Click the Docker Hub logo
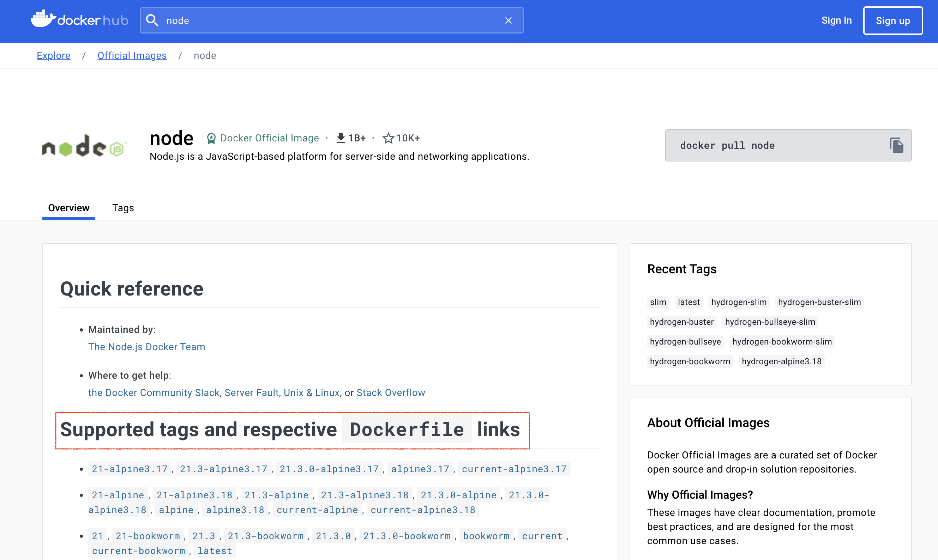This screenshot has width=938, height=560. [79, 20]
